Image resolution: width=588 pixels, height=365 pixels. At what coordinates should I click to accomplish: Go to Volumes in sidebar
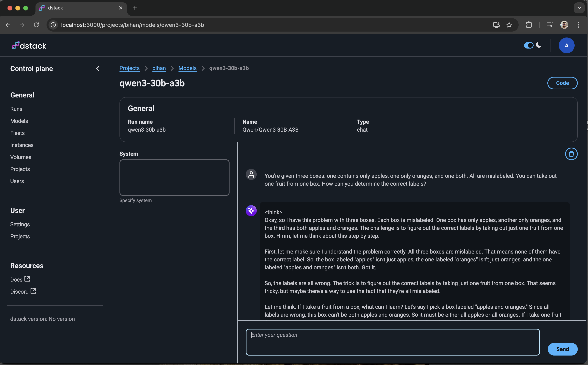pyautogui.click(x=21, y=157)
